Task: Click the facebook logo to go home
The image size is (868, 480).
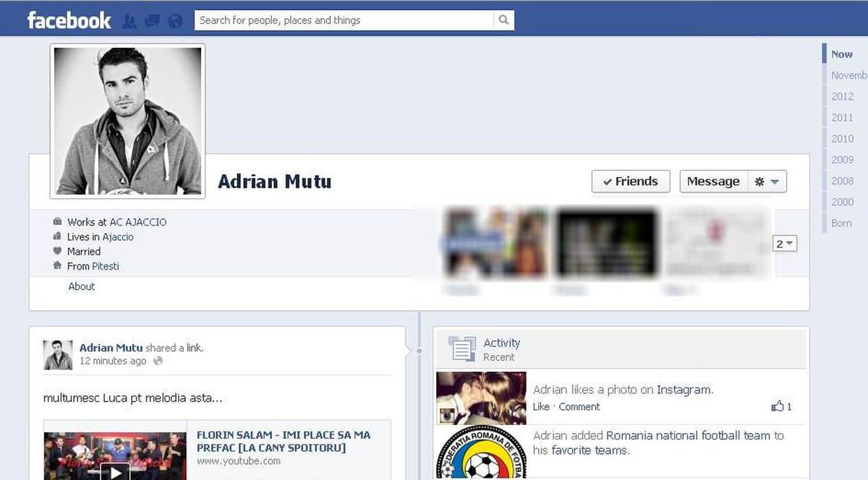Action: click(x=69, y=20)
